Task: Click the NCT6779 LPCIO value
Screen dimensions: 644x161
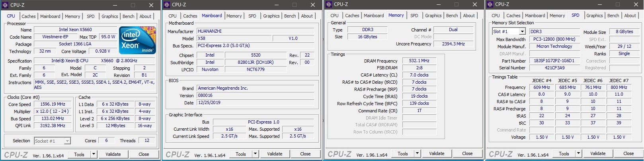Action: tap(256, 69)
